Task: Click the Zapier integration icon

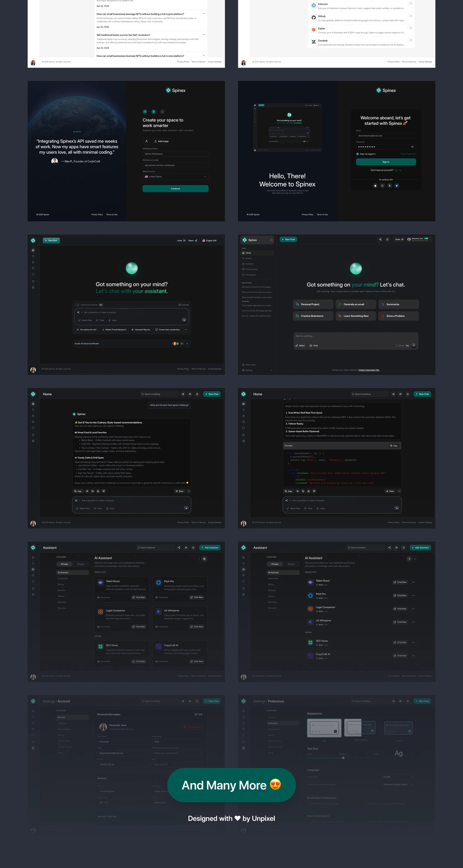Action: (x=314, y=29)
